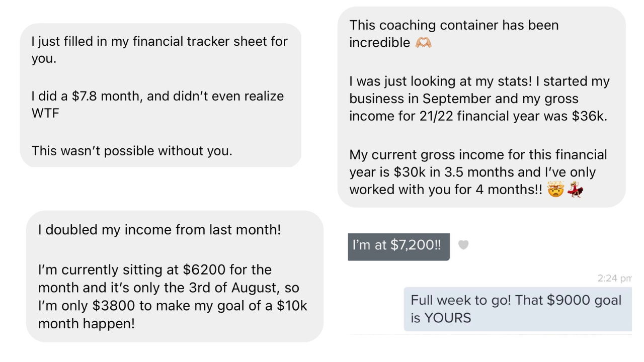Select the financial tracker sheet message bubble

pyautogui.click(x=160, y=95)
